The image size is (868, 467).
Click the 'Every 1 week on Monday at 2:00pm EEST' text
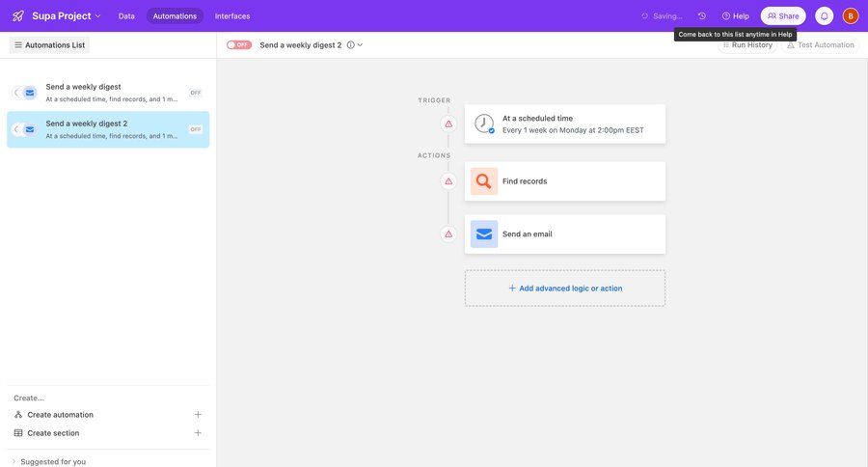(x=573, y=130)
